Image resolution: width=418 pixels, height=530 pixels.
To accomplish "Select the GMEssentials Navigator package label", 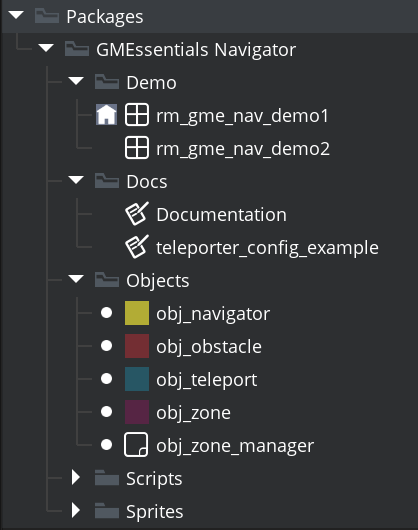I will 196,50.
